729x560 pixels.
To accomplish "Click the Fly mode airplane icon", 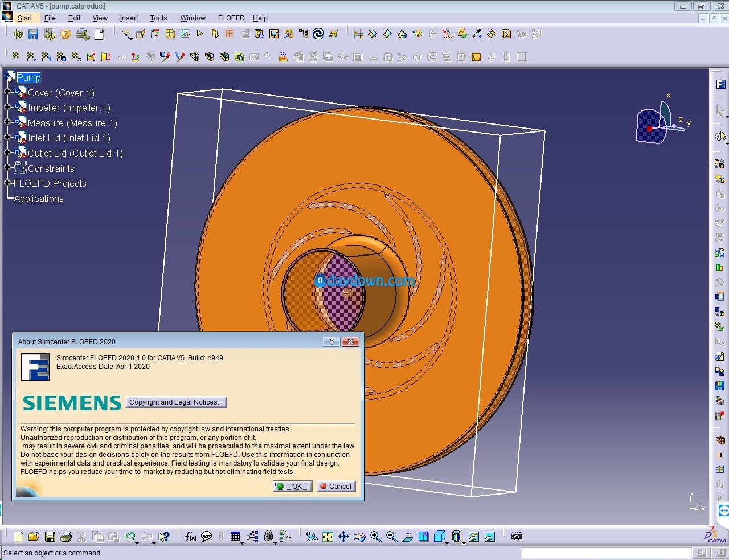I will [312, 536].
